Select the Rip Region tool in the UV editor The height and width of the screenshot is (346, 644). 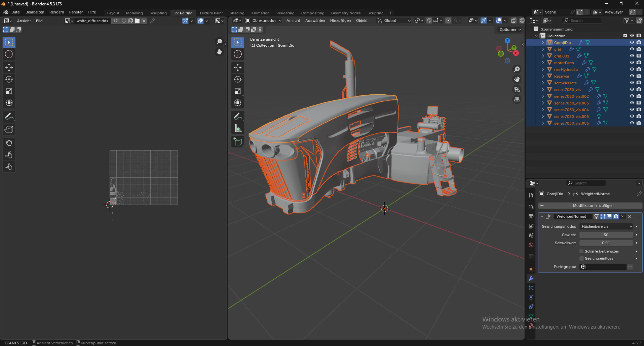pyautogui.click(x=9, y=129)
